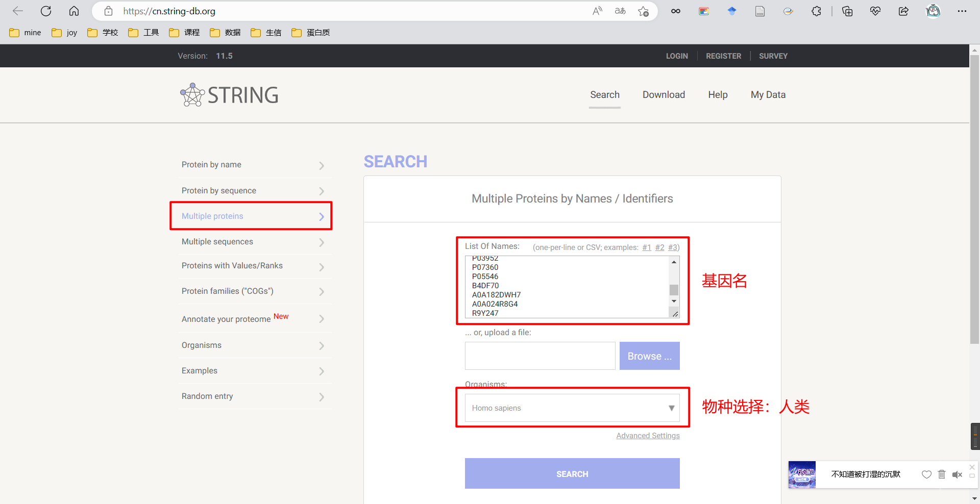980x504 pixels.
Task: Add page to favorites star icon
Action: click(643, 11)
